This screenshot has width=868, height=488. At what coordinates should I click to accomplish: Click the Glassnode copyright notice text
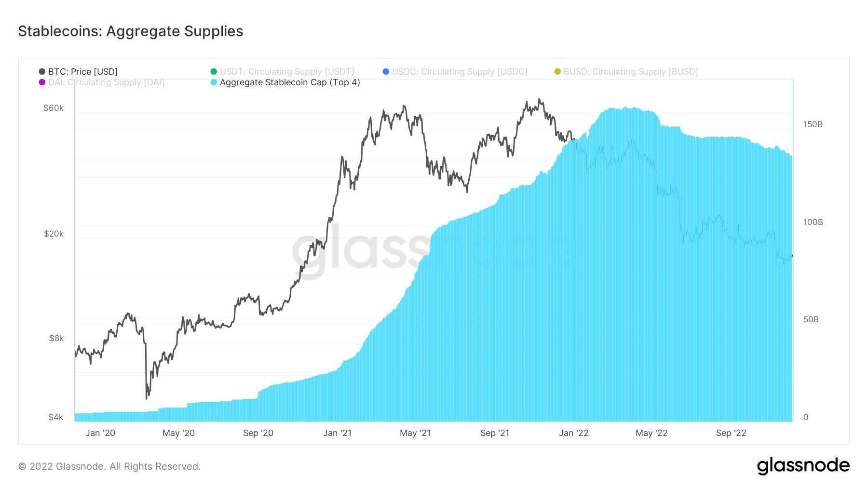109,466
